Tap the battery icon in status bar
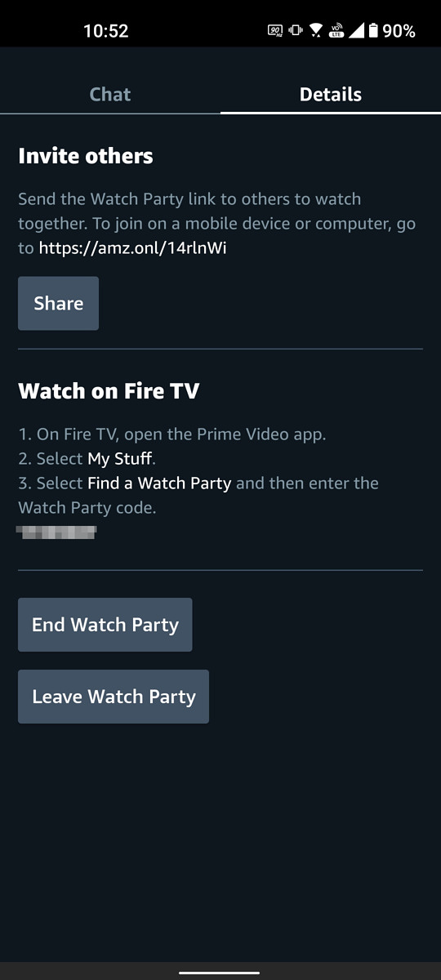The width and height of the screenshot is (441, 980). (x=373, y=31)
